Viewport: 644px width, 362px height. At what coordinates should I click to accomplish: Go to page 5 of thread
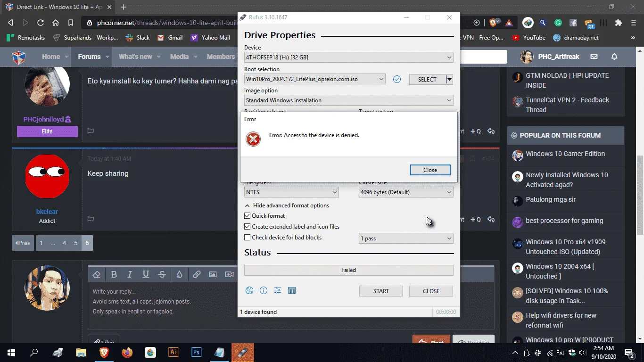pyautogui.click(x=75, y=243)
